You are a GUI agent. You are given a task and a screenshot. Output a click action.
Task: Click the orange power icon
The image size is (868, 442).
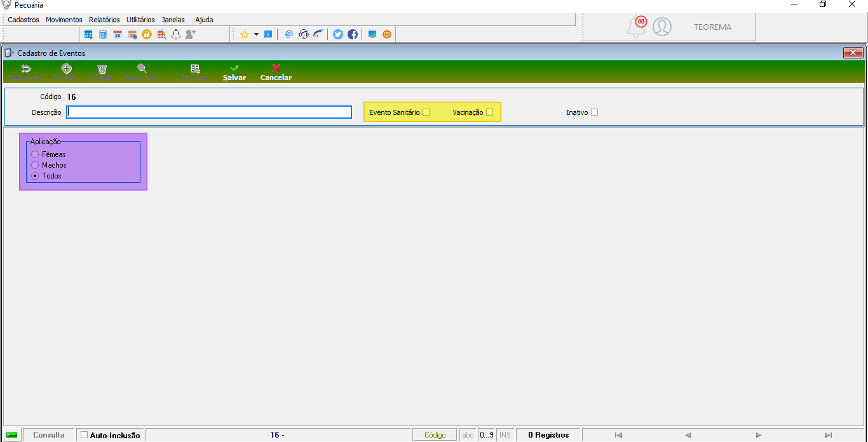click(x=386, y=34)
